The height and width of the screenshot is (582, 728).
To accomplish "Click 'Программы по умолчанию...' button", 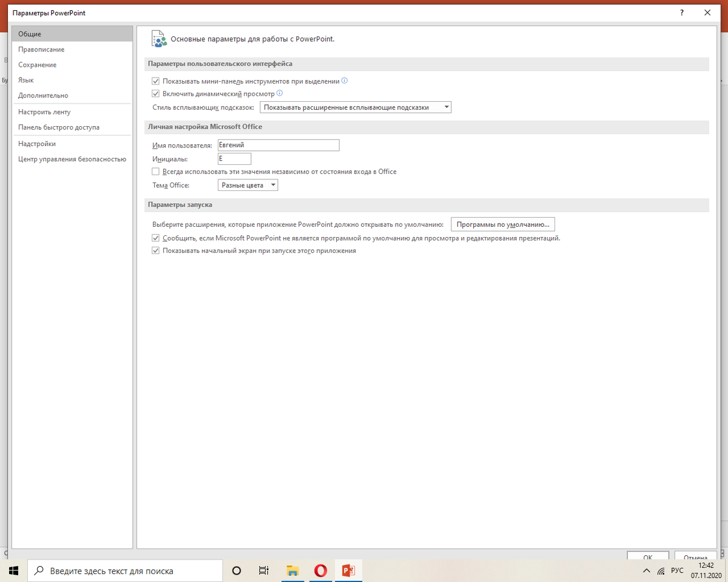I will [x=503, y=224].
